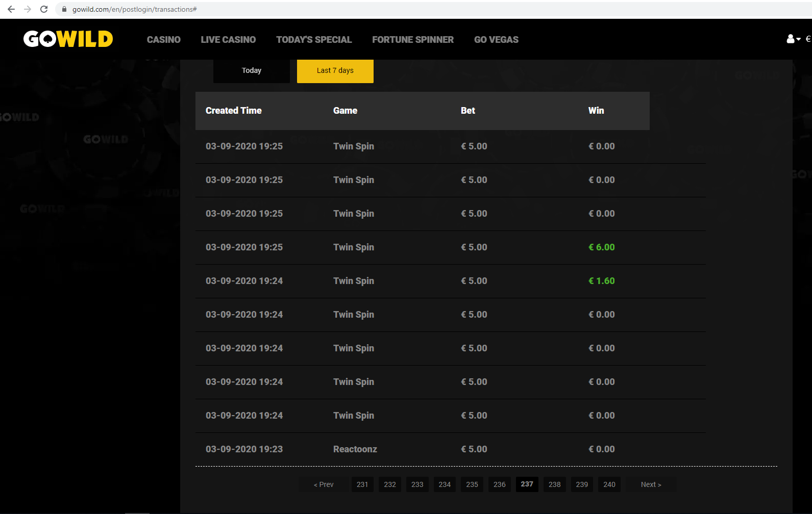Viewport: 812px width, 514px height.
Task: Click Twin Spin in the € 1.60 win row
Action: click(354, 281)
